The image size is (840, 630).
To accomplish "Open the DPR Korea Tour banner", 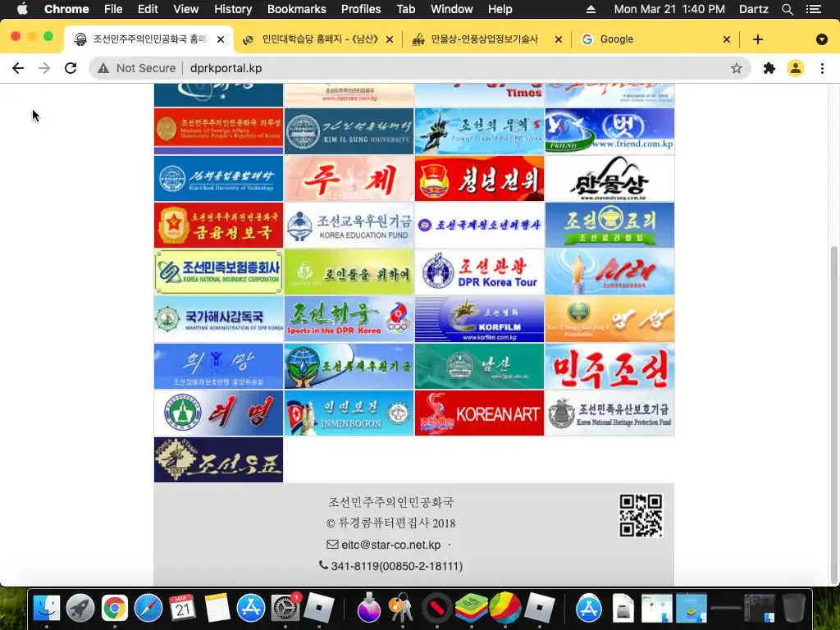I will (479, 272).
